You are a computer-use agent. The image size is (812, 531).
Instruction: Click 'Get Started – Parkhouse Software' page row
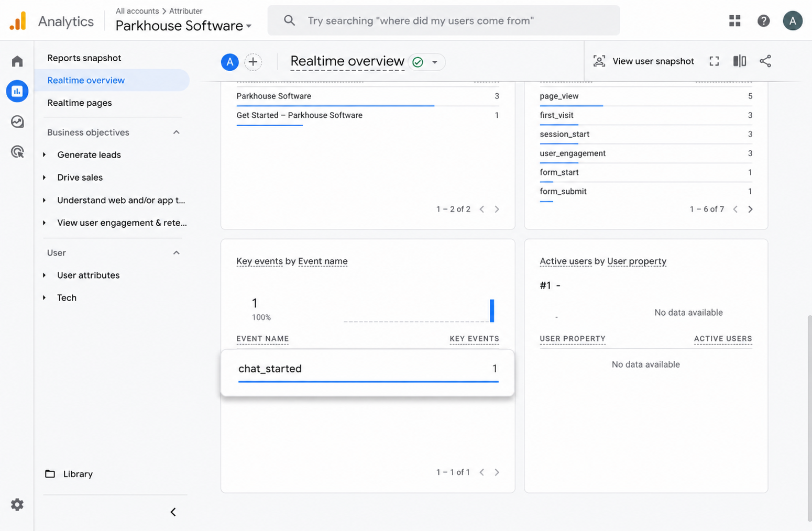(368, 116)
